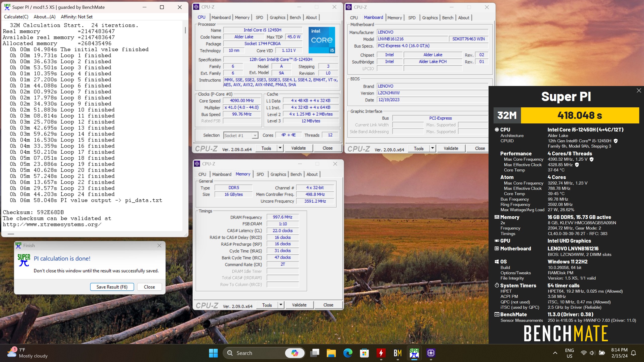
Task: Click the ENG US language indicator
Action: click(569, 353)
